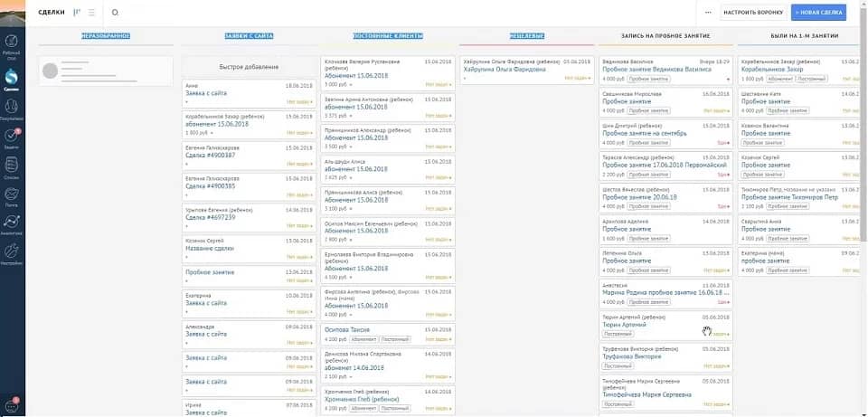Open the Аналитика sidebar icon
The height and width of the screenshot is (417, 868).
(x=12, y=224)
